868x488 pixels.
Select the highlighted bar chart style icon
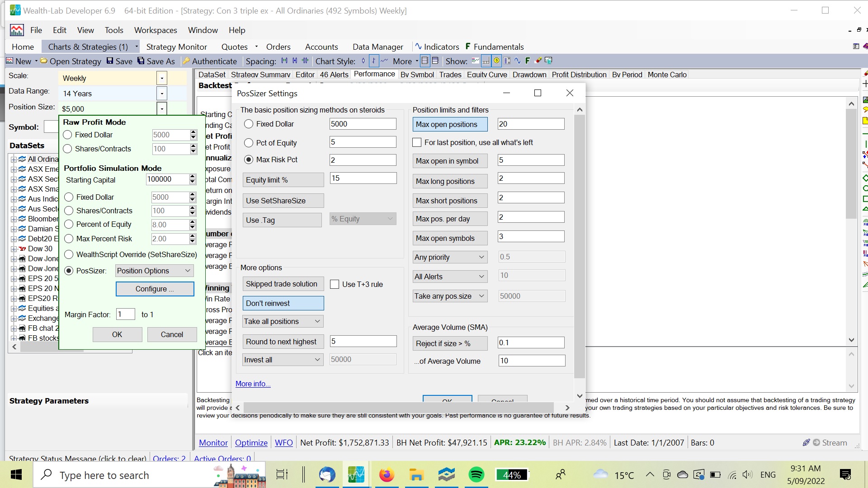[374, 61]
